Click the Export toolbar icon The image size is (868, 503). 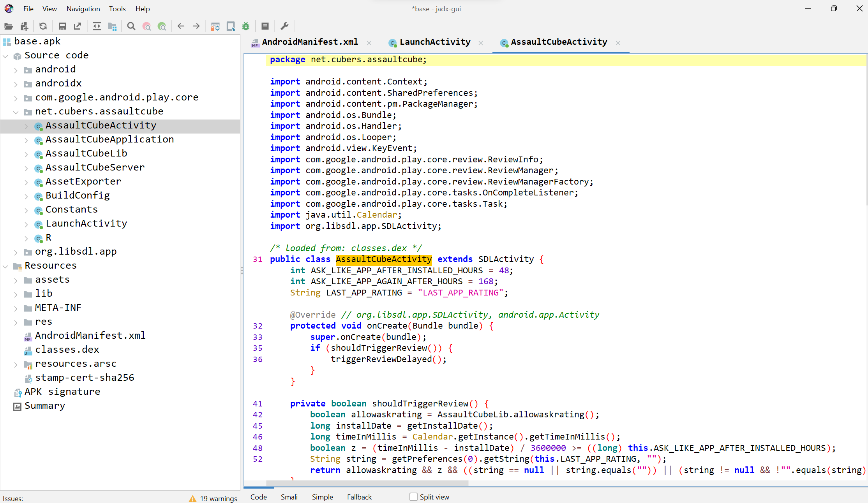tap(78, 26)
